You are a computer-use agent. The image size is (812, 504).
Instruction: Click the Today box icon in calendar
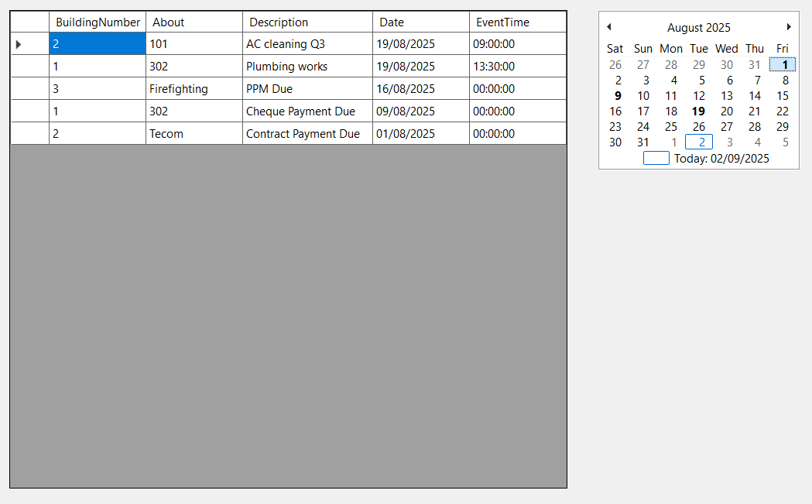point(656,159)
